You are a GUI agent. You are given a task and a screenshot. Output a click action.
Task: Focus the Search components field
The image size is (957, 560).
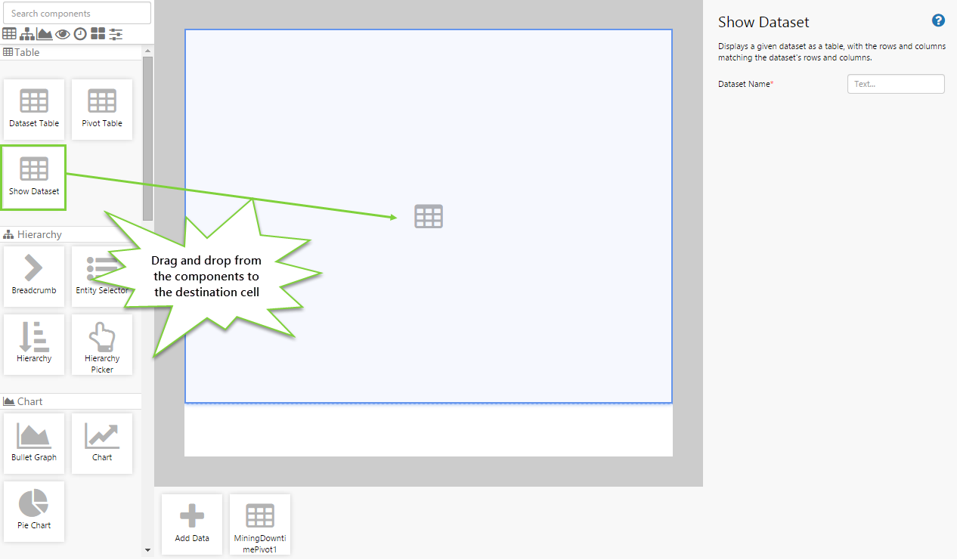(77, 13)
